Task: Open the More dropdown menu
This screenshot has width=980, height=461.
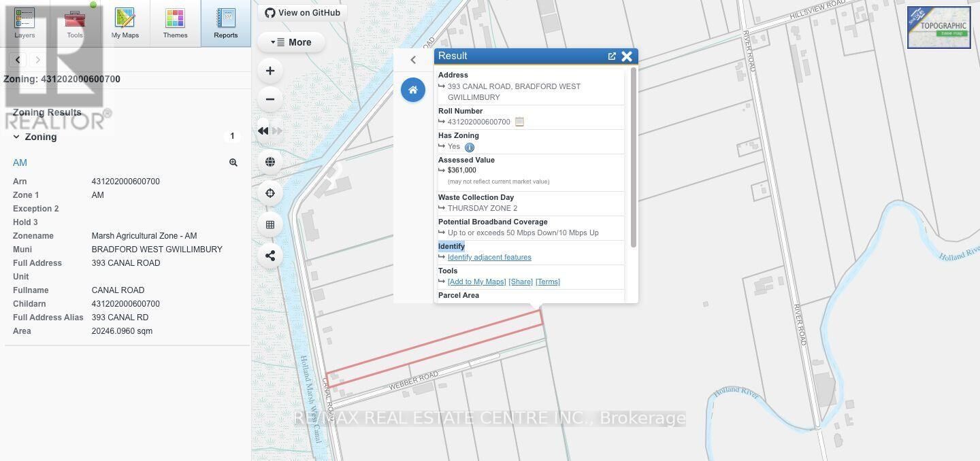Action: pyautogui.click(x=291, y=42)
